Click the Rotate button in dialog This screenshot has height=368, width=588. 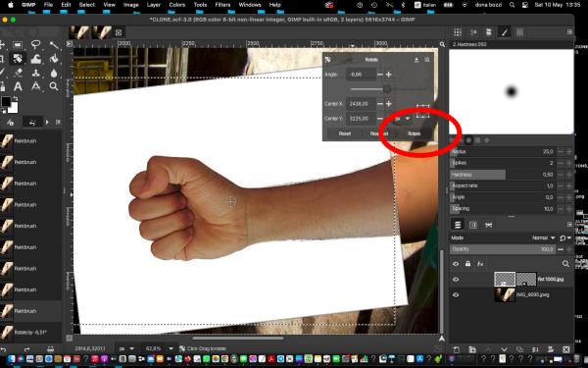pos(414,133)
